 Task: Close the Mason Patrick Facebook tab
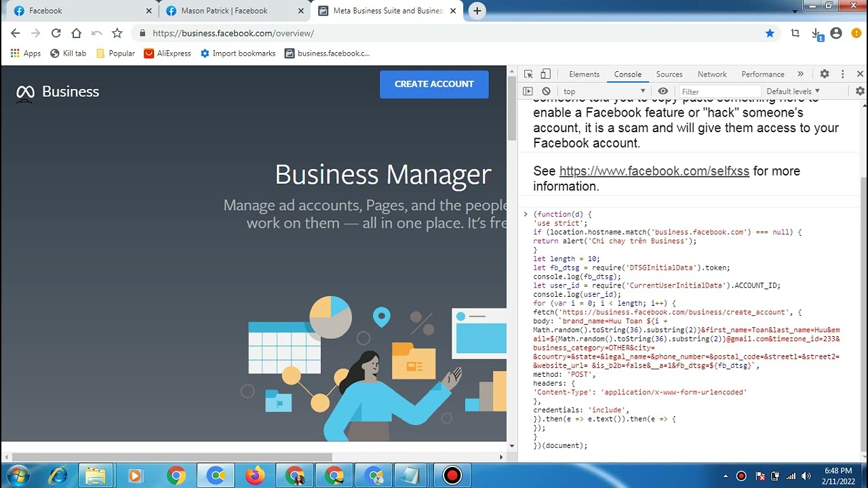(x=302, y=11)
